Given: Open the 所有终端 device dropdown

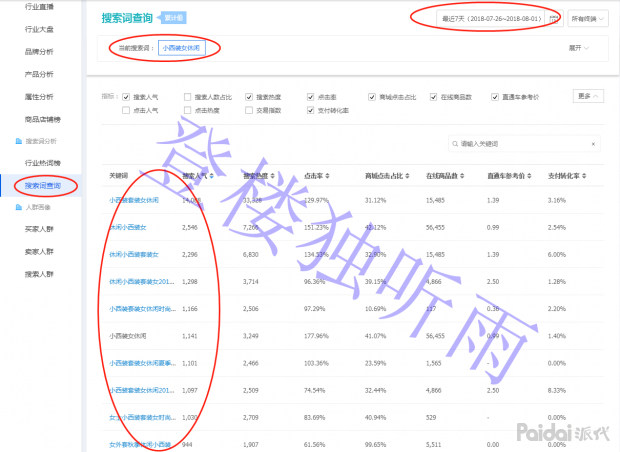Looking at the screenshot, I should [591, 18].
